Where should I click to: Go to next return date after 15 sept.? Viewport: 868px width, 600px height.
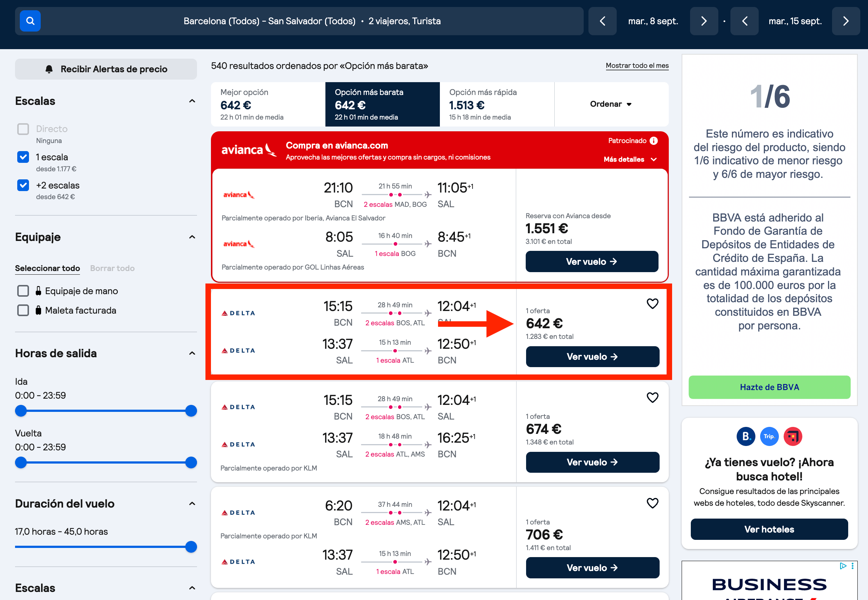point(846,21)
